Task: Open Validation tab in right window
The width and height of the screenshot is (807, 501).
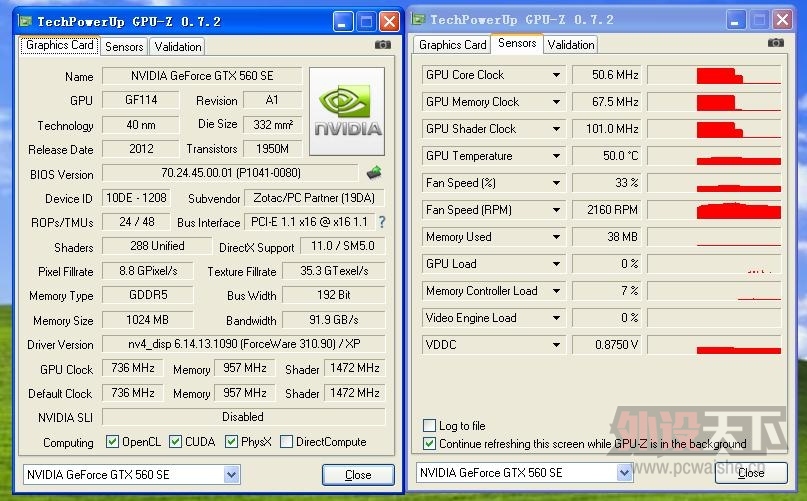Action: click(571, 45)
